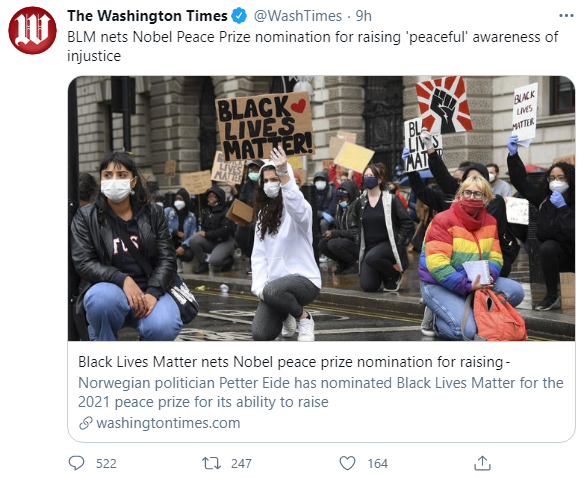Open the Black Lives Matter nets Nobel headline

(294, 362)
